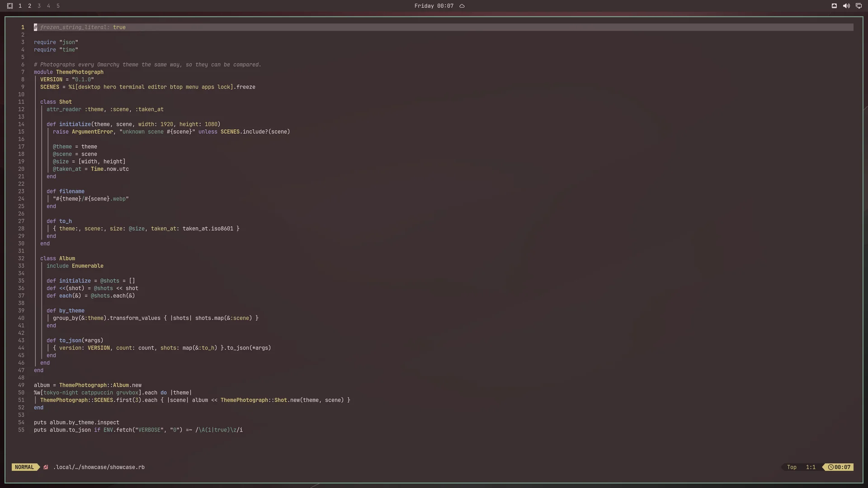
Task: Click the tray icon left of the speaker
Action: (834, 6)
